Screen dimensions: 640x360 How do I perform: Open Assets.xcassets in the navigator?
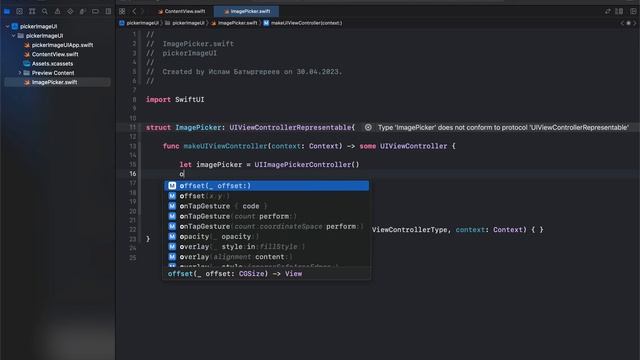point(52,64)
